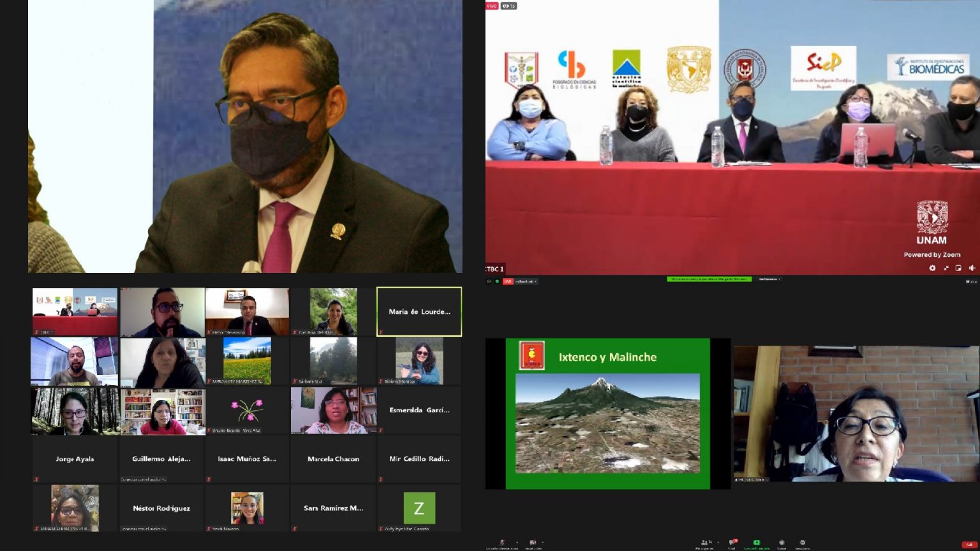Image resolution: width=980 pixels, height=551 pixels.
Task: Activate picture-in-picture mode on the livestream video
Action: pyautogui.click(x=959, y=267)
